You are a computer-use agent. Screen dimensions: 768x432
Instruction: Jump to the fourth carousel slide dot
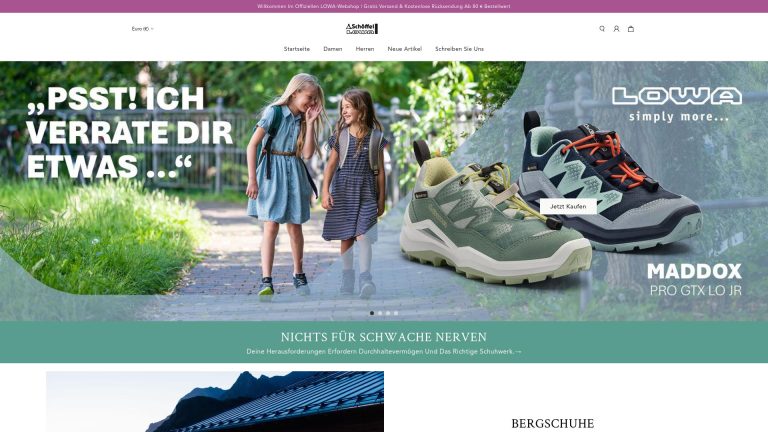point(396,313)
